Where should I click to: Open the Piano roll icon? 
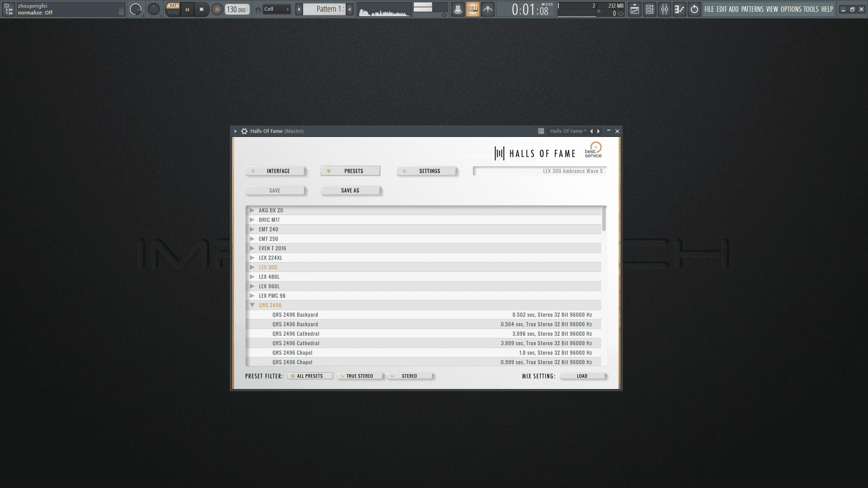(679, 9)
